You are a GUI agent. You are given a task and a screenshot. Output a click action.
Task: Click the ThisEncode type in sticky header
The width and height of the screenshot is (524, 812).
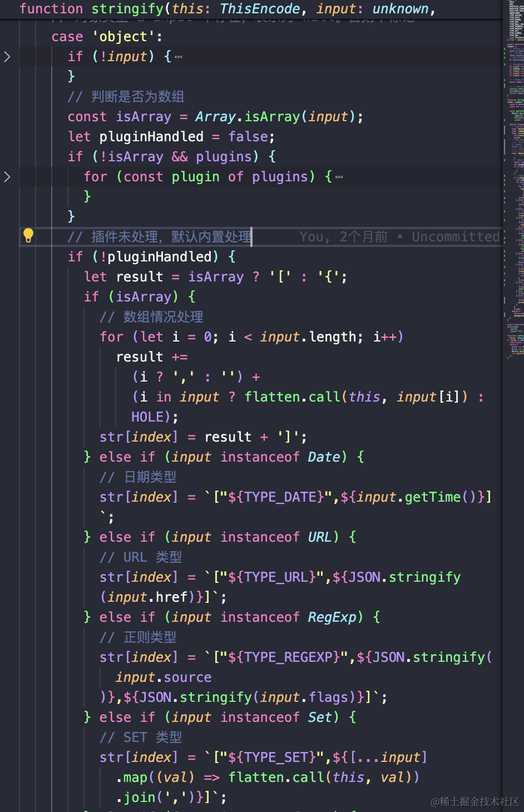point(260,9)
